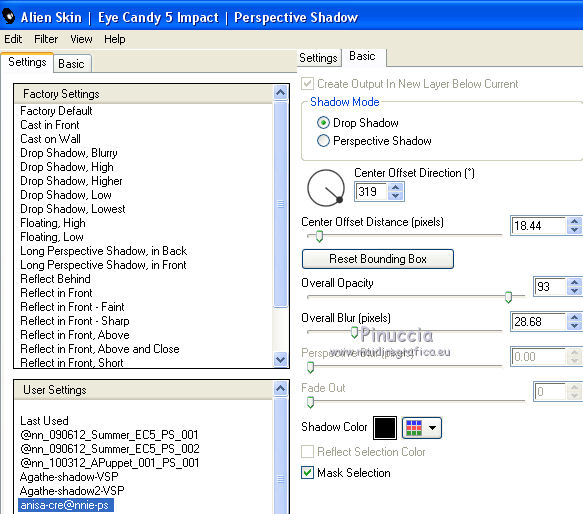Click the Center Offset Distance value field
583x514 pixels.
tap(538, 226)
